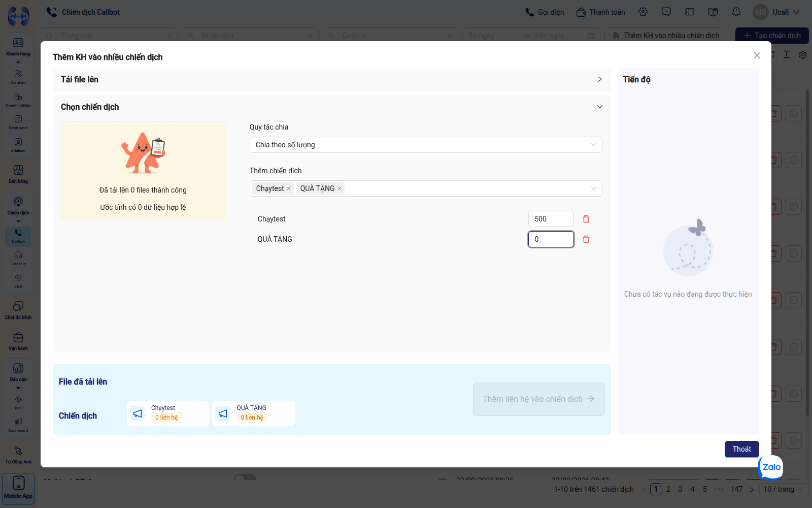Go to page 147 of campaigns
812x508 pixels.
click(736, 489)
